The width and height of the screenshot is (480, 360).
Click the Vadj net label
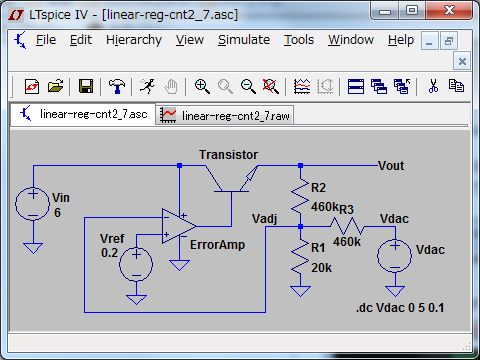(265, 219)
